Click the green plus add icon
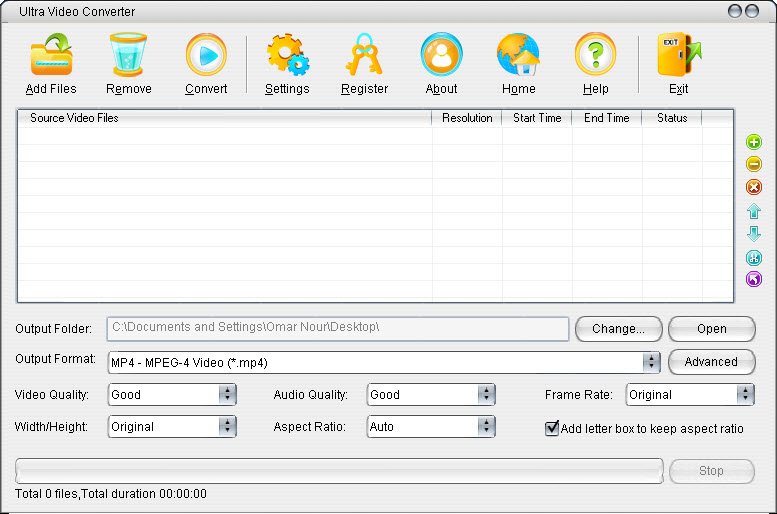The height and width of the screenshot is (514, 777). 754,142
